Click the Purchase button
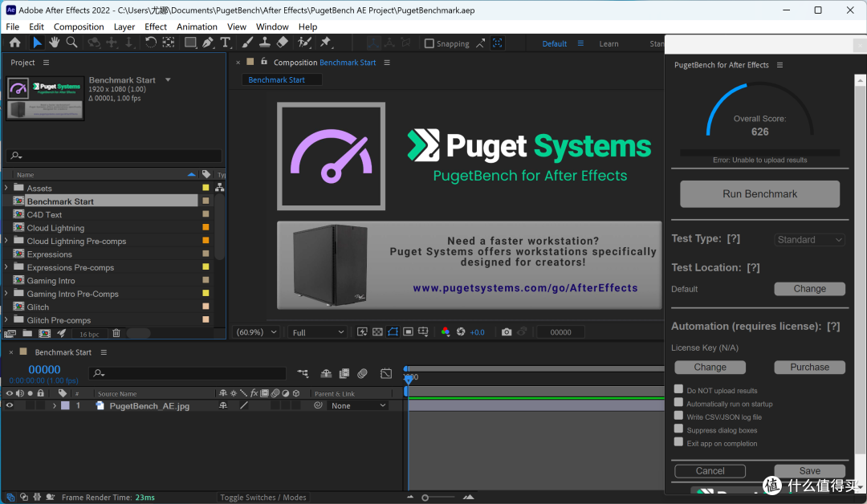This screenshot has width=867, height=504. 809,367
